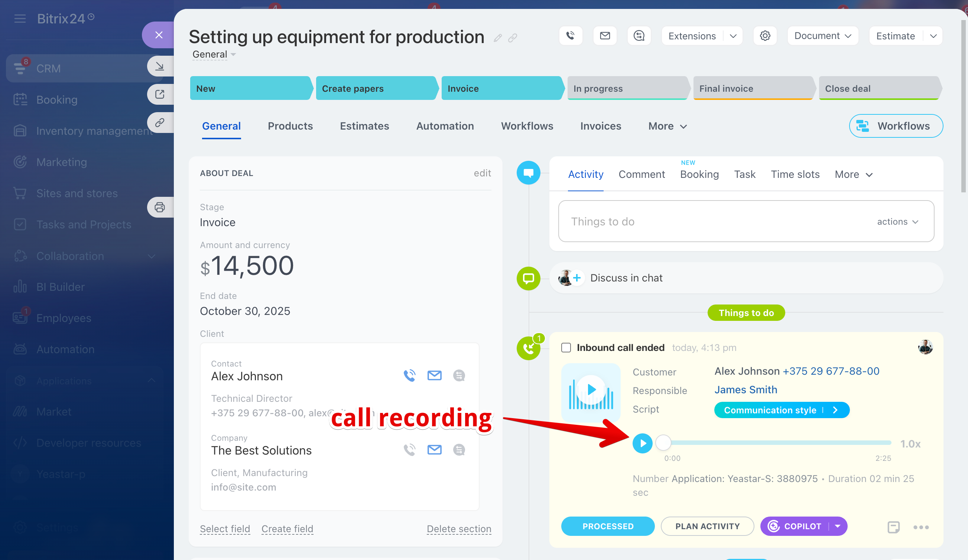This screenshot has height=560, width=968.
Task: Click the note icon on call activity card
Action: (893, 527)
